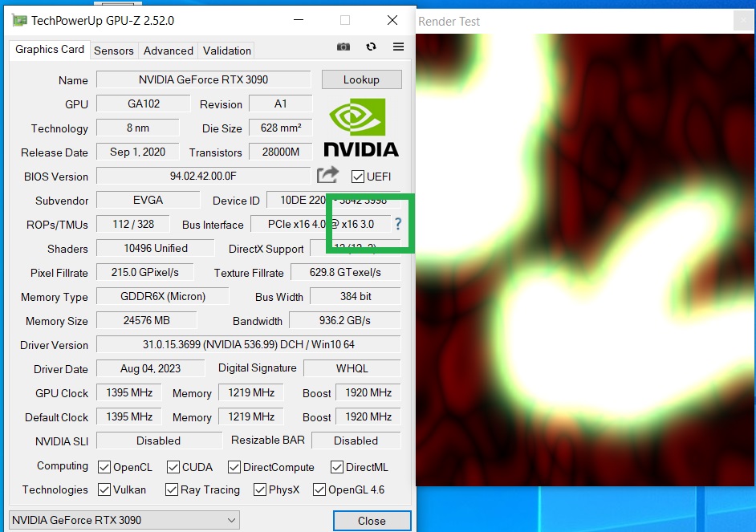Click the Bus Interface question mark
The width and height of the screenshot is (756, 532).
tap(398, 224)
